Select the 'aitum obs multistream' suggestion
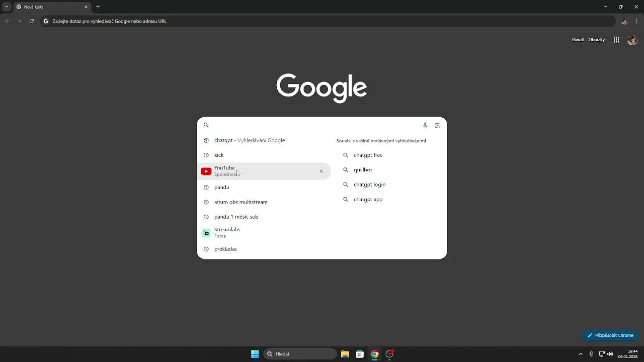 tap(264, 202)
